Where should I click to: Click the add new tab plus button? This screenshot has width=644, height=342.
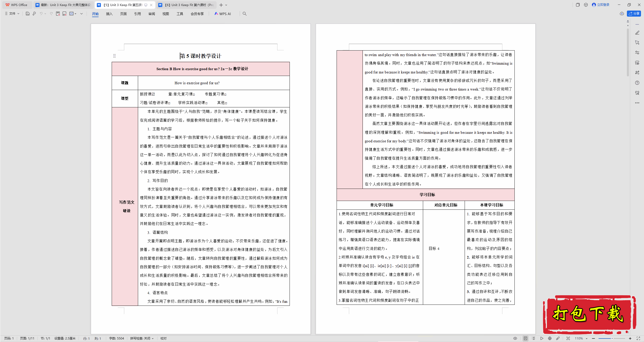click(221, 5)
